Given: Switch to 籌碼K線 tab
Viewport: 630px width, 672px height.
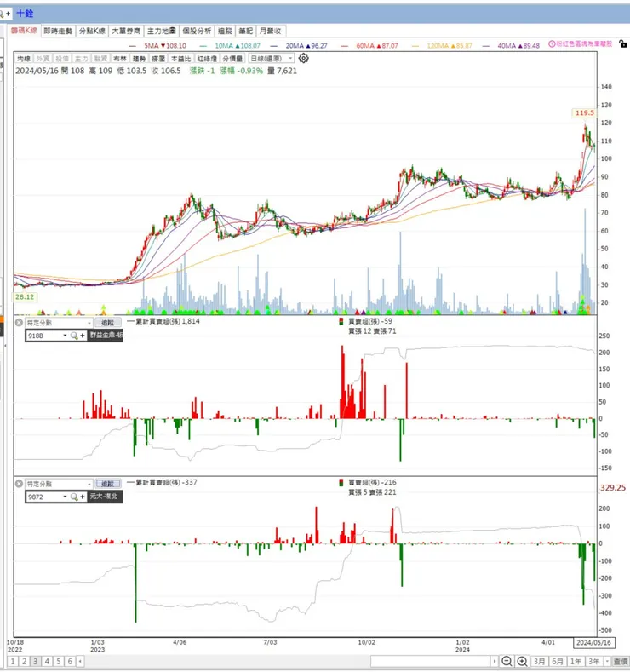Looking at the screenshot, I should pyautogui.click(x=24, y=31).
